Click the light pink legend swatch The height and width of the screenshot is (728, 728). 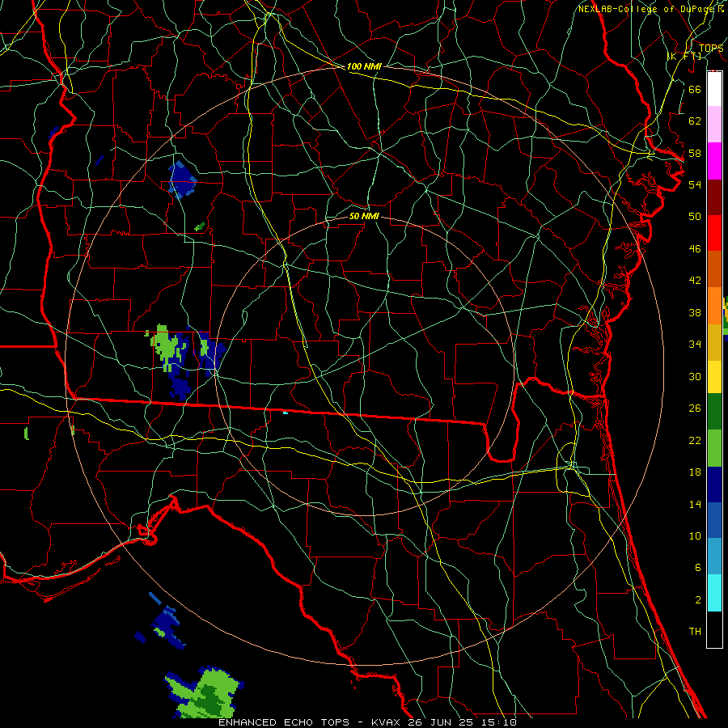tap(714, 125)
